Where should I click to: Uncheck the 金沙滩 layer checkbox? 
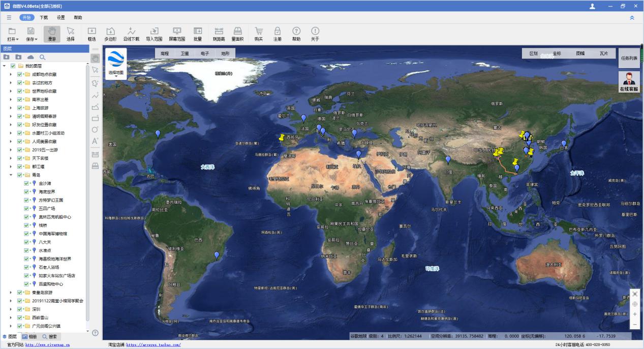point(26,183)
